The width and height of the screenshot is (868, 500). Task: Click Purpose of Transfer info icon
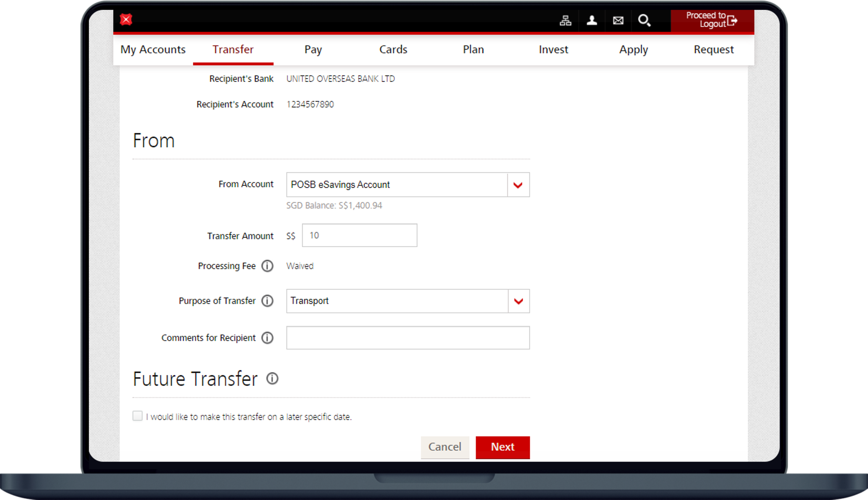pos(267,301)
